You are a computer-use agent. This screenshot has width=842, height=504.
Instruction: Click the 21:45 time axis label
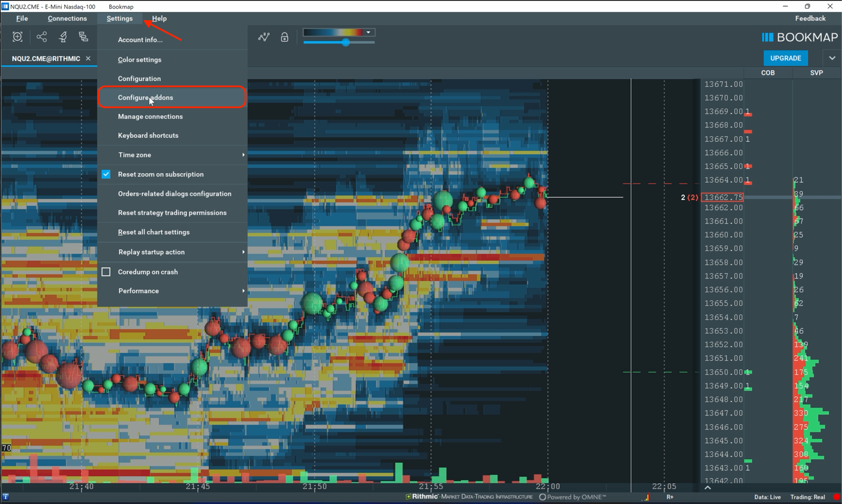tap(198, 486)
